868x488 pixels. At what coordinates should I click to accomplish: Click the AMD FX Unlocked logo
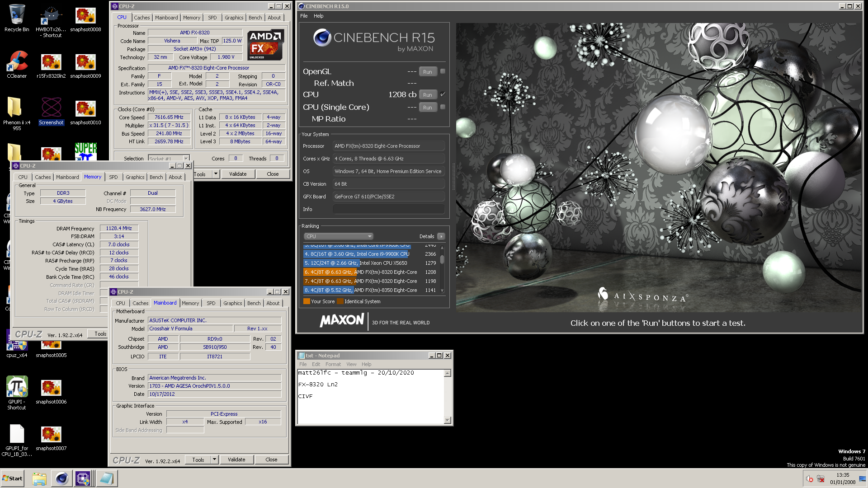tap(266, 45)
